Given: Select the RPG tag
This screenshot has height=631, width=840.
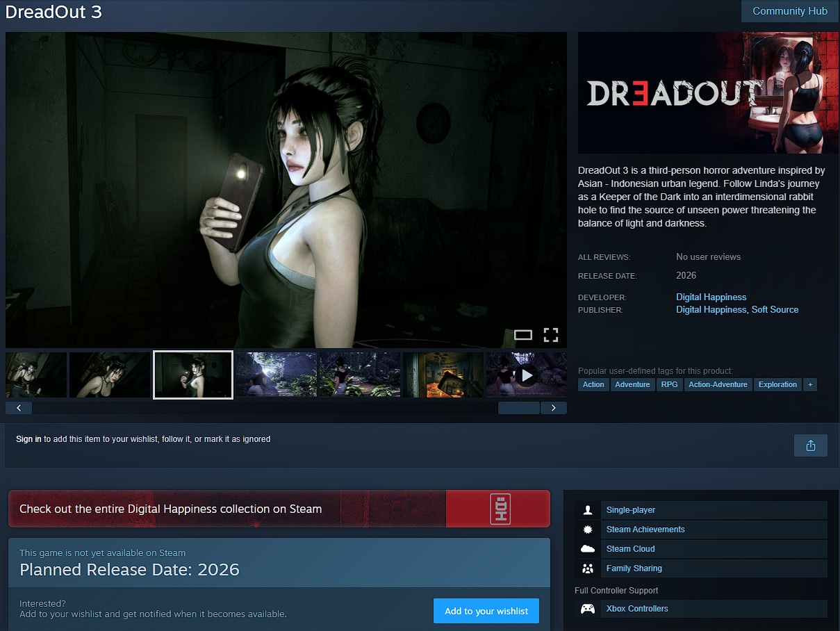Looking at the screenshot, I should [669, 384].
